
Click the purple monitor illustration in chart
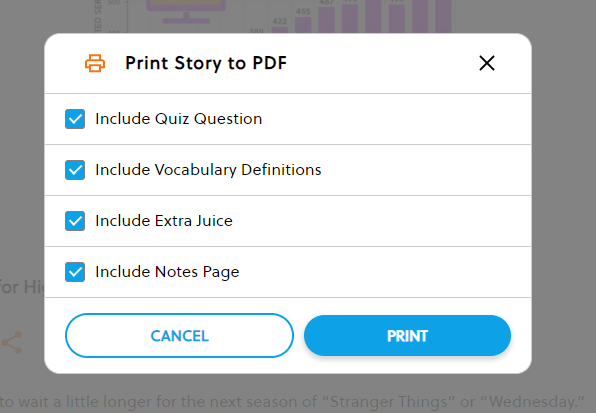[x=186, y=11]
